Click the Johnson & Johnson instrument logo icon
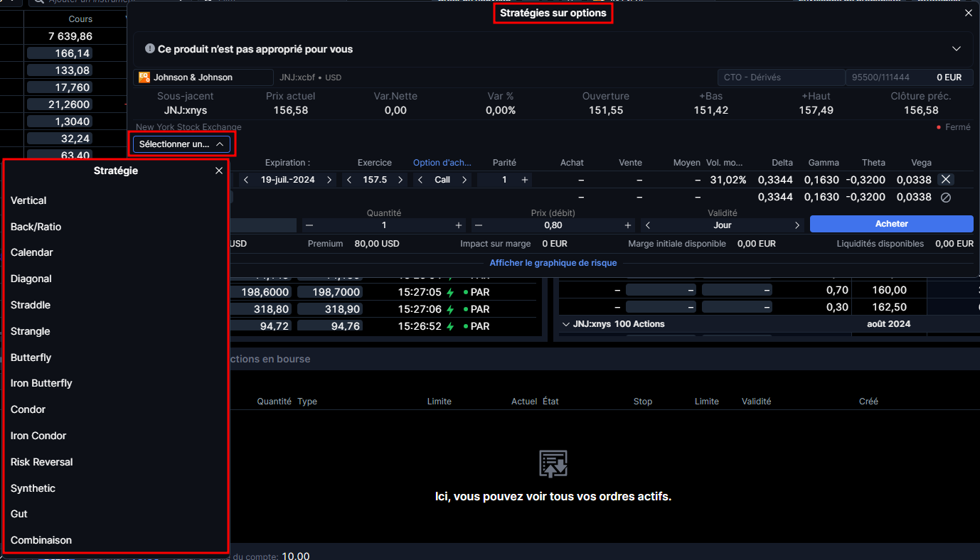 coord(144,77)
